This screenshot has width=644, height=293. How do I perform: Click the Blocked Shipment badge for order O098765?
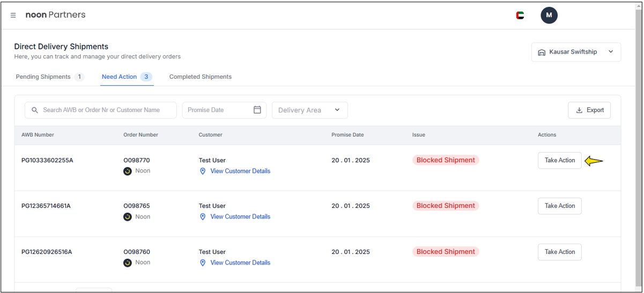pos(445,206)
